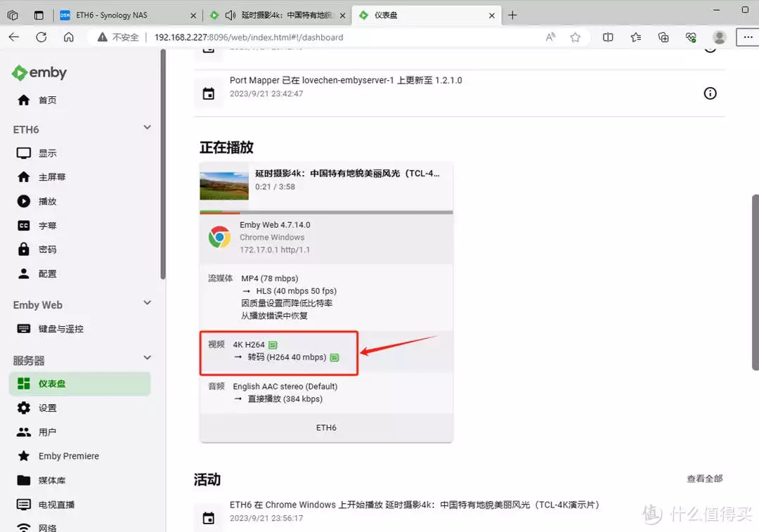759x532 pixels.
Task: Collapse the ETH6 sidebar section
Action: (x=147, y=127)
